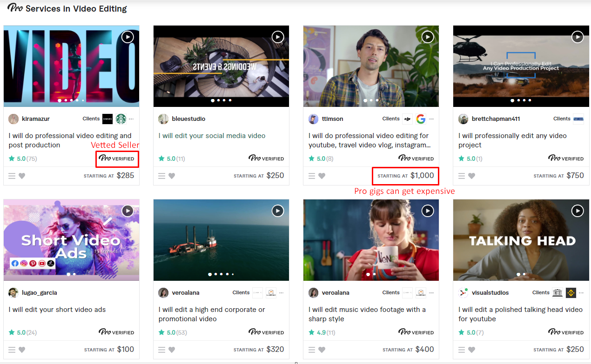This screenshot has height=364, width=591.
Task: Play the ttimson gig video preview
Action: click(x=428, y=37)
